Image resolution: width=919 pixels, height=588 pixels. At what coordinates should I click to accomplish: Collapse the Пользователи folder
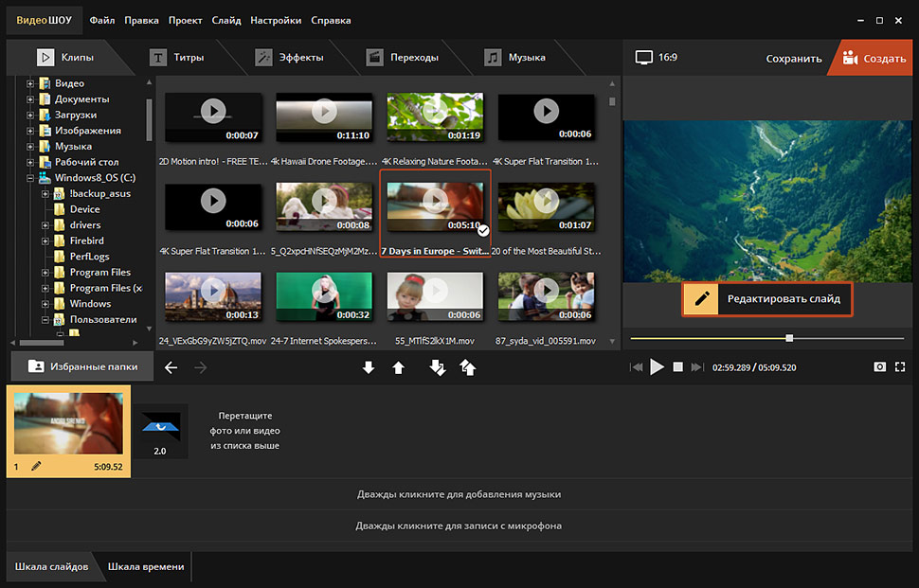[x=45, y=320]
